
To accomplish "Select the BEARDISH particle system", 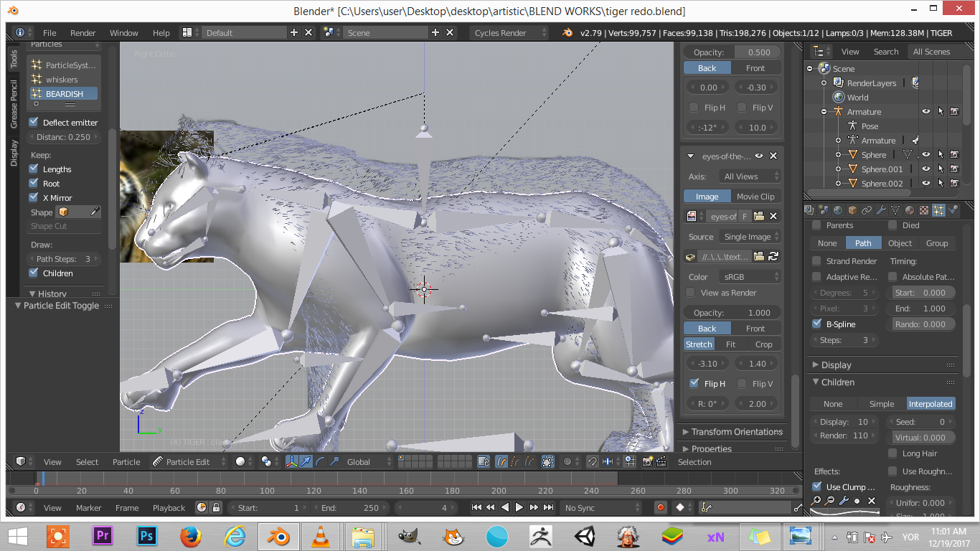I will pyautogui.click(x=63, y=93).
